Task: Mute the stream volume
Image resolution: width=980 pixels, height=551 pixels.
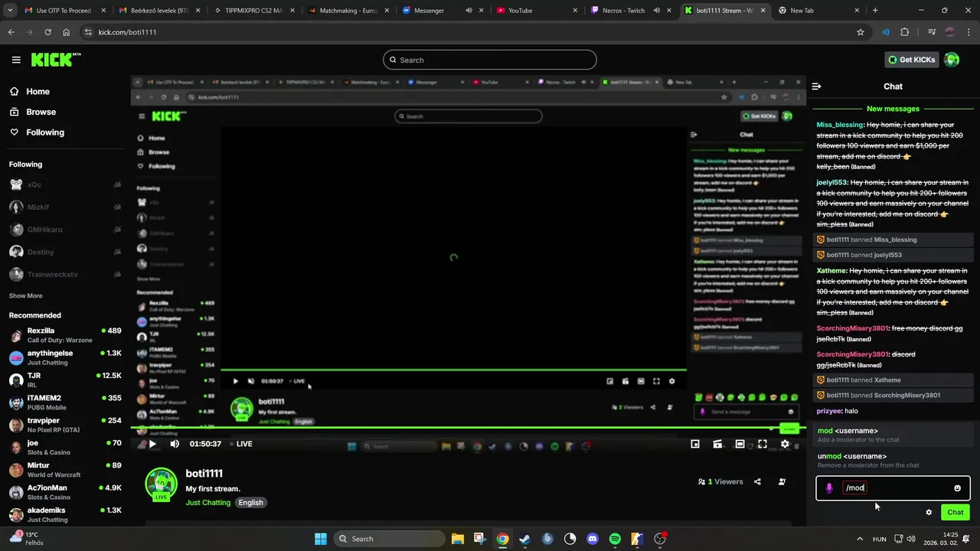Action: click(175, 444)
